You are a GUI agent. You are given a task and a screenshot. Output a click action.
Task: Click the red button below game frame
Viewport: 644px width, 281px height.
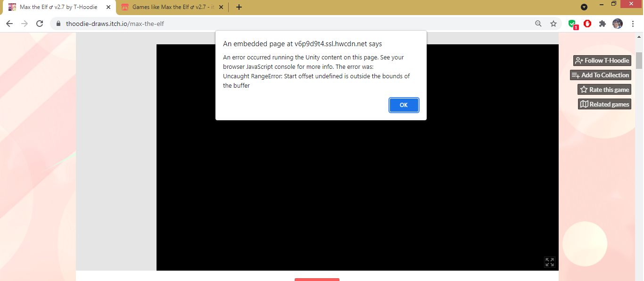[x=317, y=280]
